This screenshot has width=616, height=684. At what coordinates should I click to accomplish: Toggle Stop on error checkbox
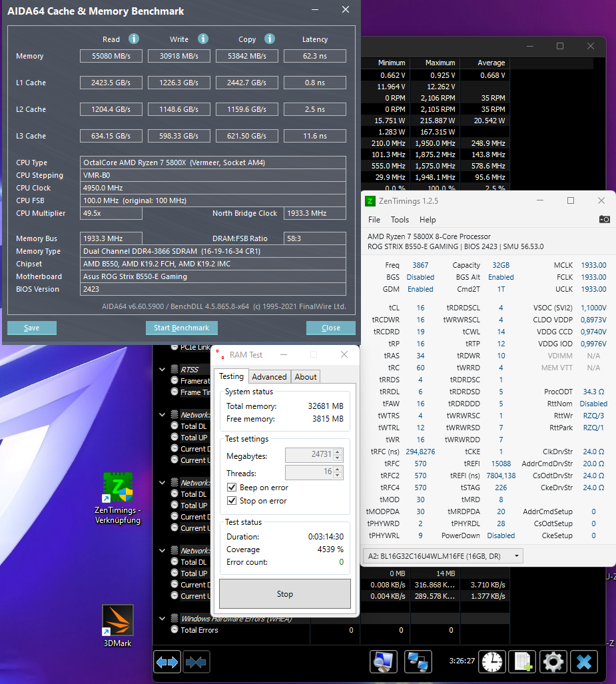click(232, 500)
